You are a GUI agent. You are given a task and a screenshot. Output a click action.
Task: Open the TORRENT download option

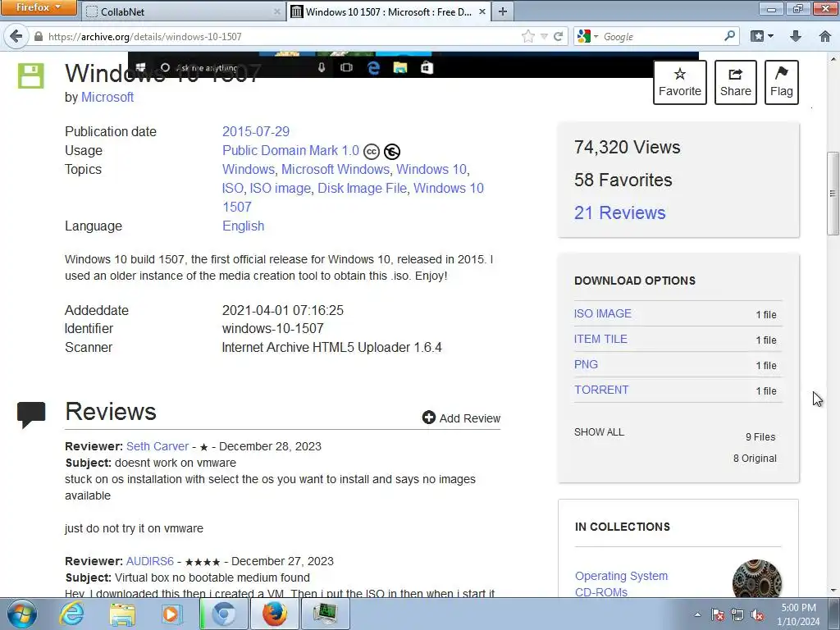tap(601, 390)
